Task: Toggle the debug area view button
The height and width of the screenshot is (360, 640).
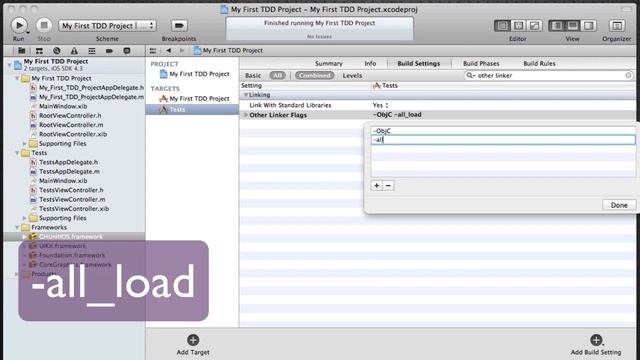Action: [572, 26]
